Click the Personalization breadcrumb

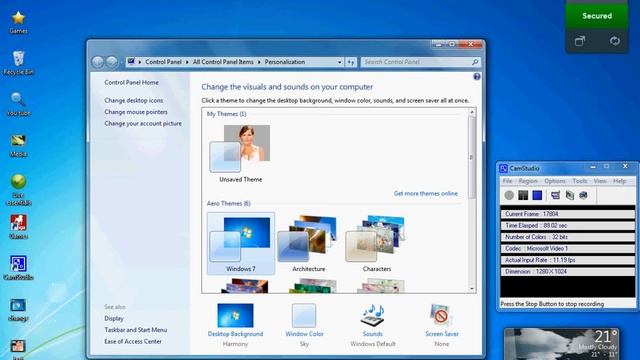coord(285,62)
